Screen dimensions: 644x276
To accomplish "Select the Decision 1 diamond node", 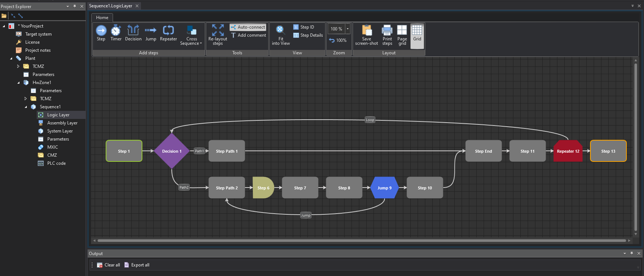I will (172, 151).
